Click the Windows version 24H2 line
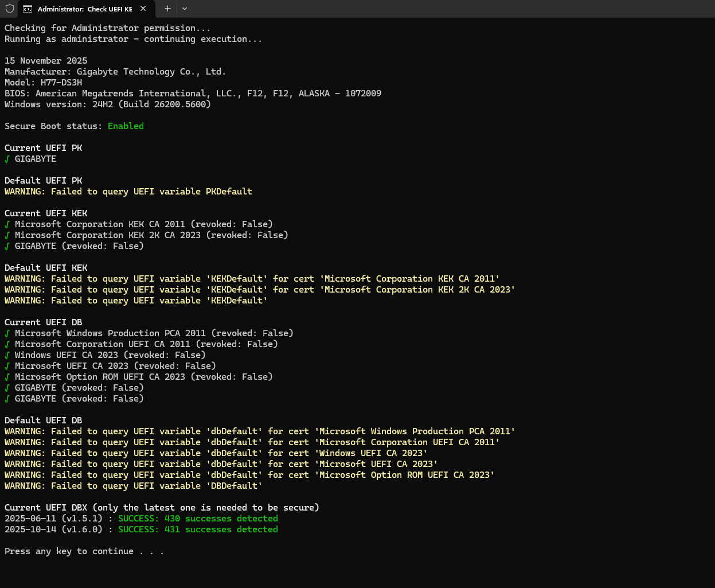Image resolution: width=715 pixels, height=588 pixels. [x=108, y=104]
